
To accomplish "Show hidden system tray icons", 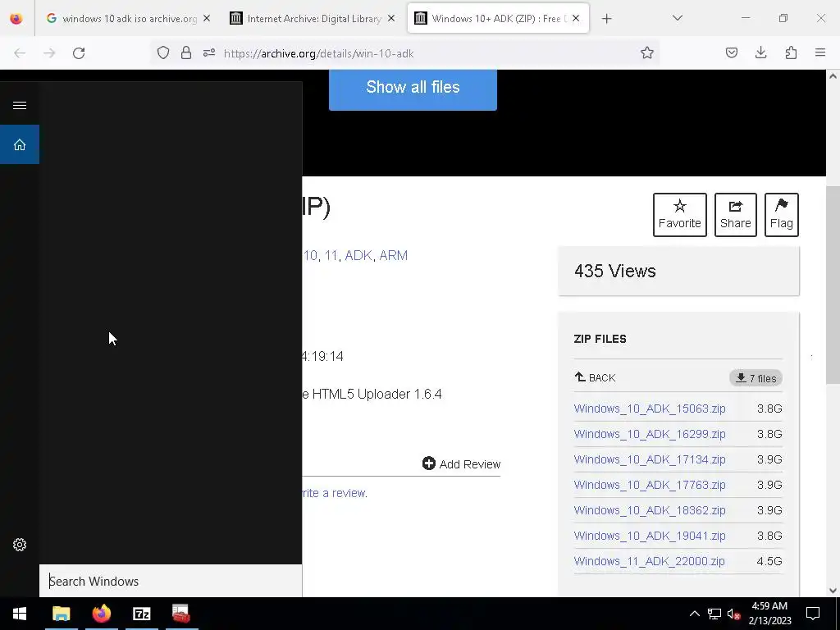I will click(694, 614).
